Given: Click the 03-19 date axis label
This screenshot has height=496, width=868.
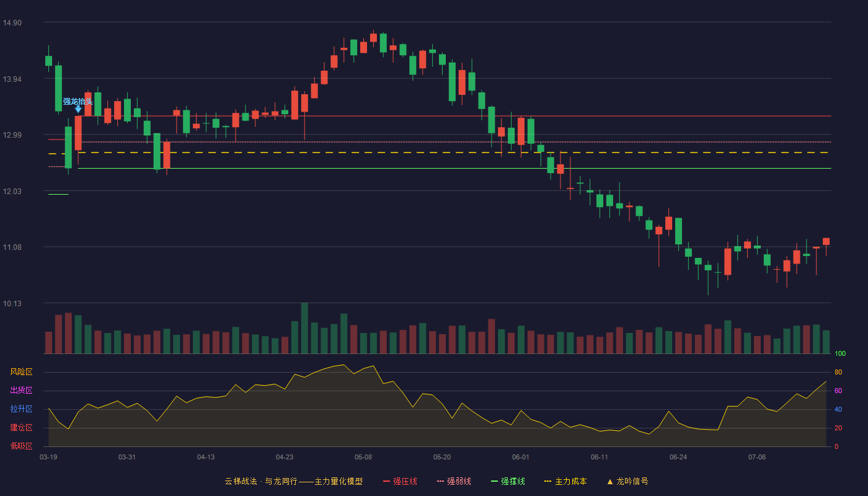Looking at the screenshot, I should tap(48, 457).
